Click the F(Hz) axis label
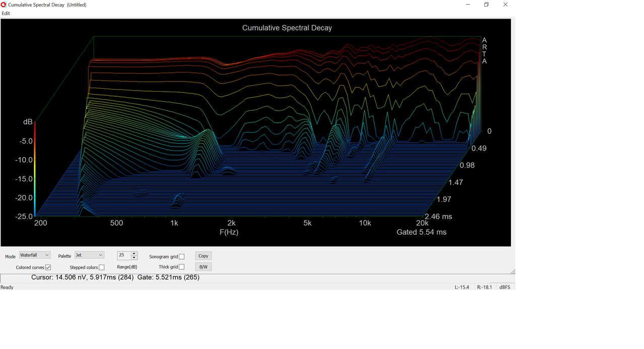This screenshot has width=644, height=349. pos(229,232)
